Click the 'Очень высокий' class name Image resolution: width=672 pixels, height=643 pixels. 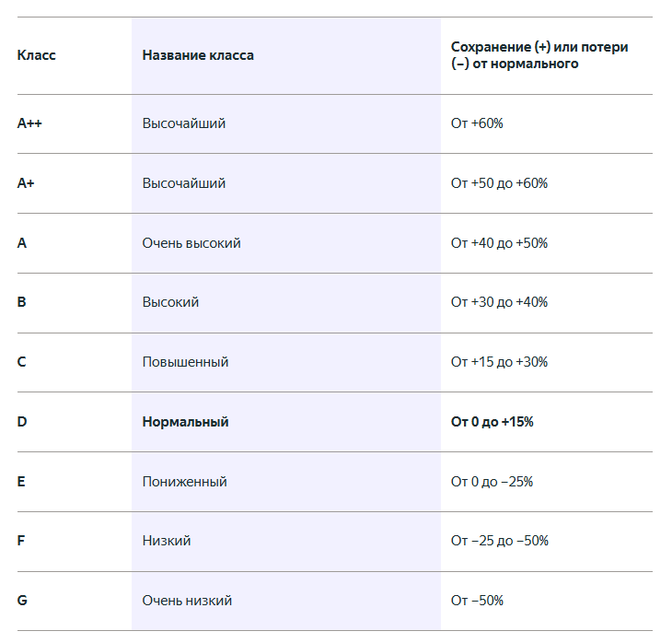(x=191, y=243)
